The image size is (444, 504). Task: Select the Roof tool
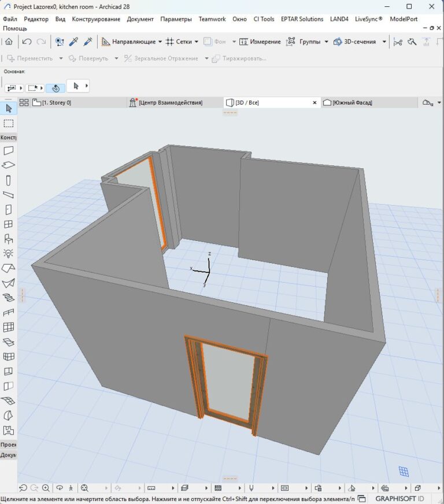point(8,268)
